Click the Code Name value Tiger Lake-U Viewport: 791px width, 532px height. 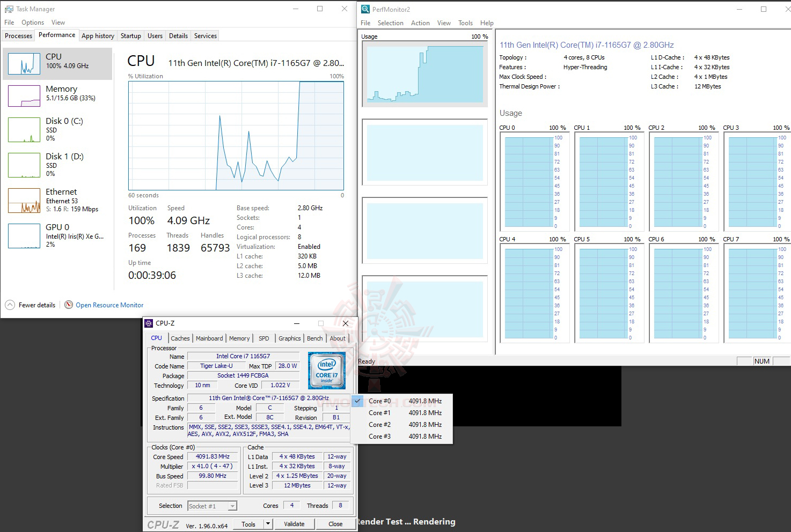216,366
